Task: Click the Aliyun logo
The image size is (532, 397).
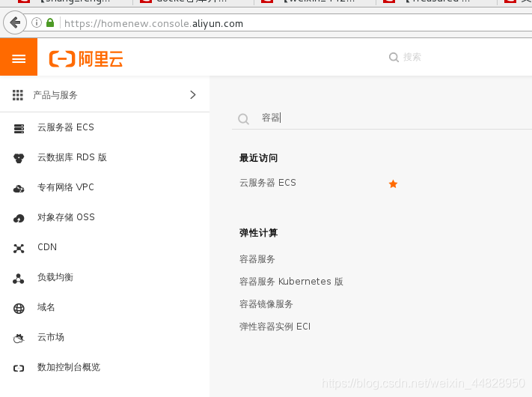Action: (x=86, y=58)
